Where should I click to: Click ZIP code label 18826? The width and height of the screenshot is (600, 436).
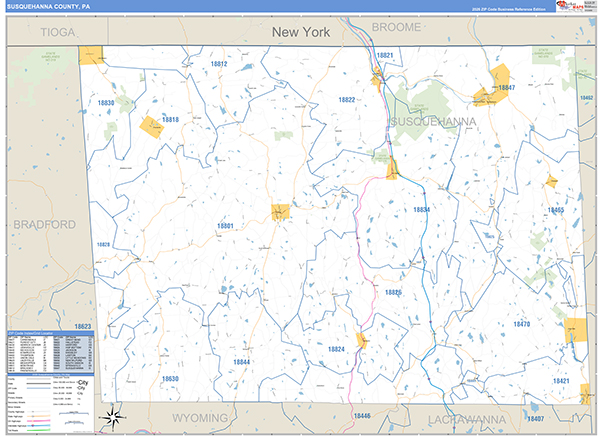(393, 292)
